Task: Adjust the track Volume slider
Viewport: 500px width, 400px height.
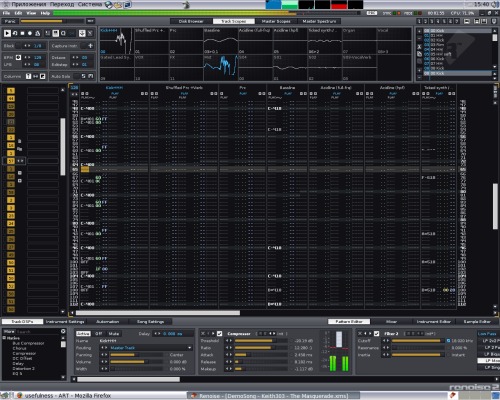Action: point(137,362)
